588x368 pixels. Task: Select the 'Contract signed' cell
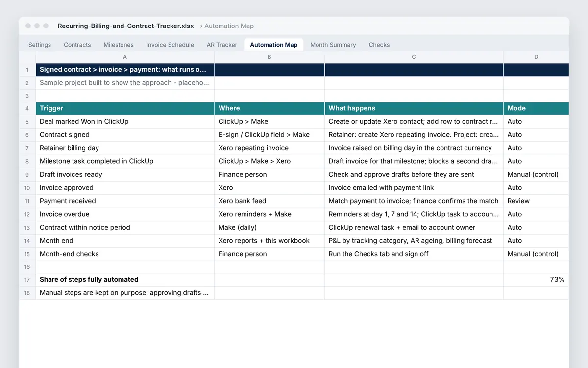coord(125,135)
